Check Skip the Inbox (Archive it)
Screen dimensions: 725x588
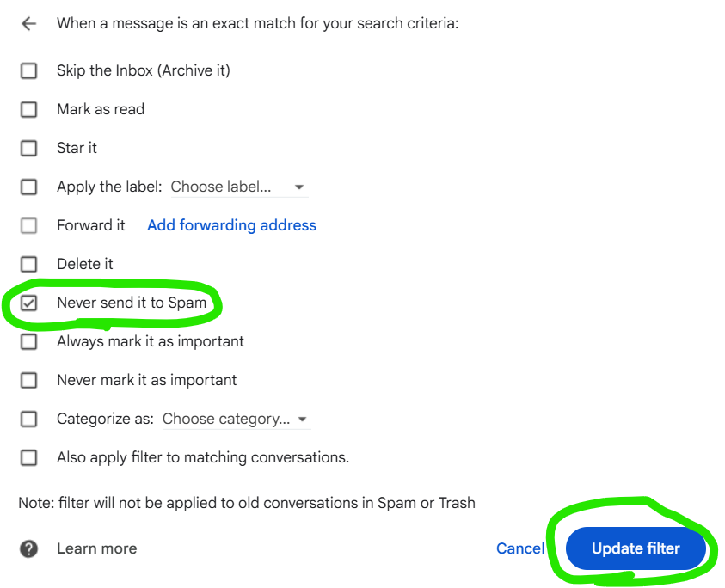pos(28,70)
